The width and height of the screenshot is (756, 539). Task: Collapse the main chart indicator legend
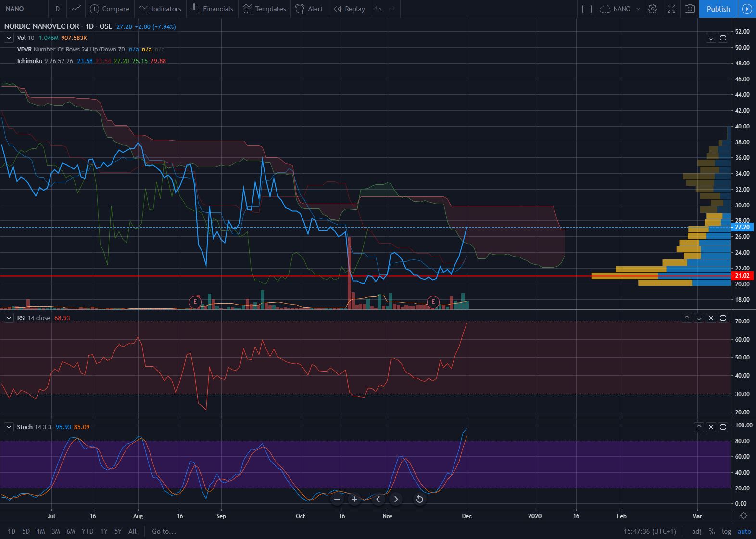9,38
